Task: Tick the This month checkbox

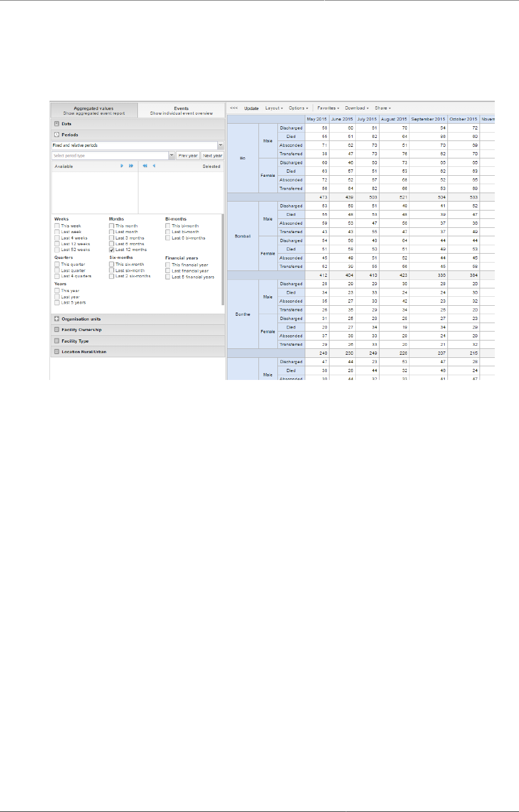Action: tap(112, 226)
